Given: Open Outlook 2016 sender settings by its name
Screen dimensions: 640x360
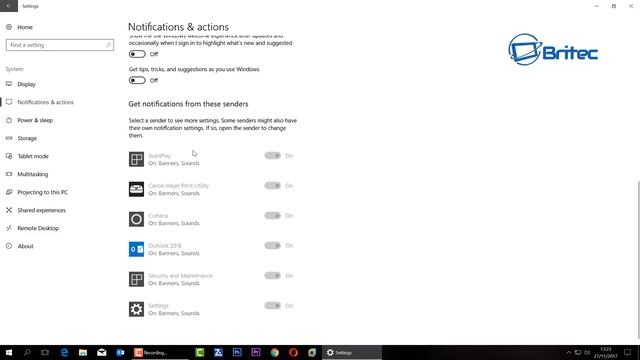Looking at the screenshot, I should pyautogui.click(x=164, y=246).
